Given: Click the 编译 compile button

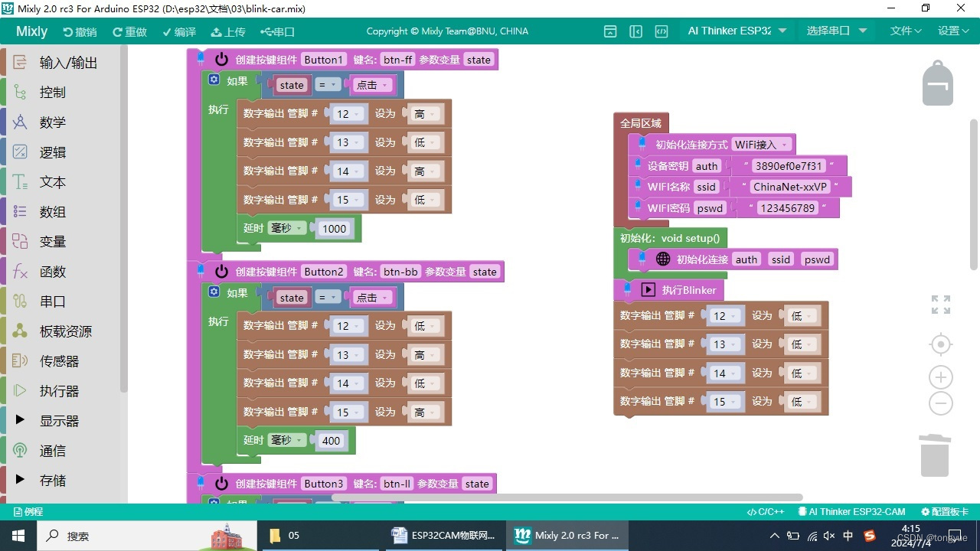Looking at the screenshot, I should [x=178, y=32].
